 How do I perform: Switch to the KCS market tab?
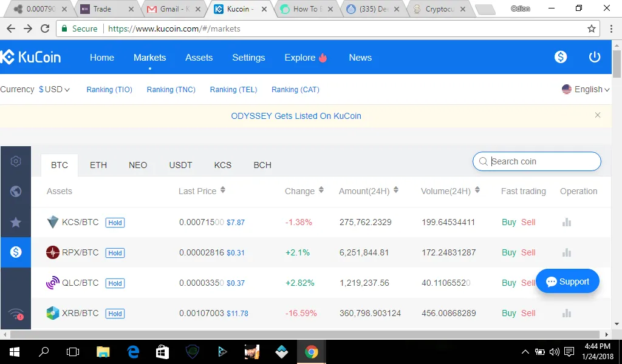tap(223, 165)
